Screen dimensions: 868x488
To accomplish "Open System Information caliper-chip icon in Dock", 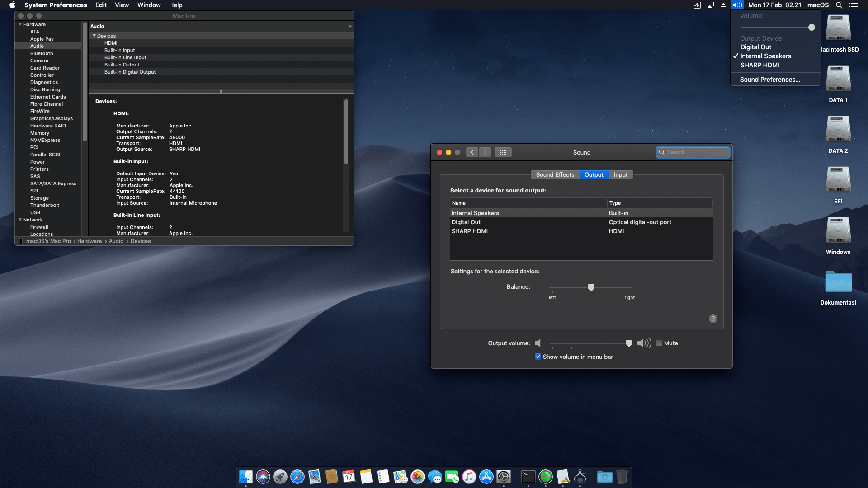I will (580, 477).
